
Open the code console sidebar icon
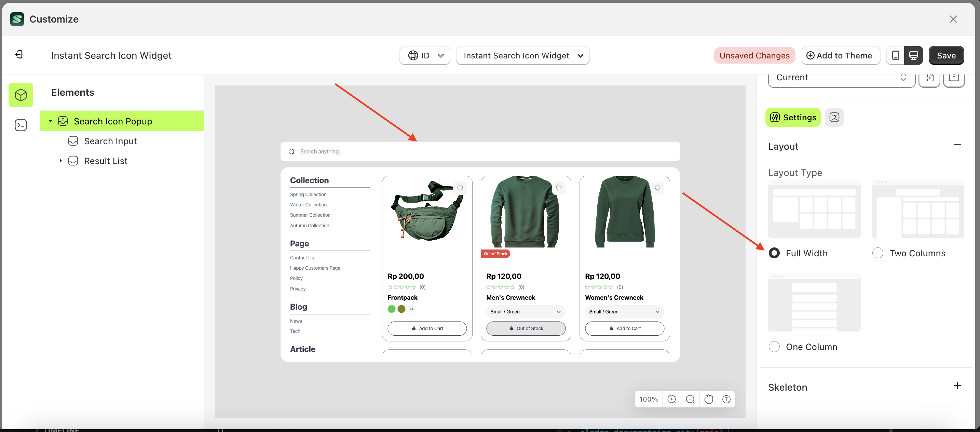click(x=21, y=125)
